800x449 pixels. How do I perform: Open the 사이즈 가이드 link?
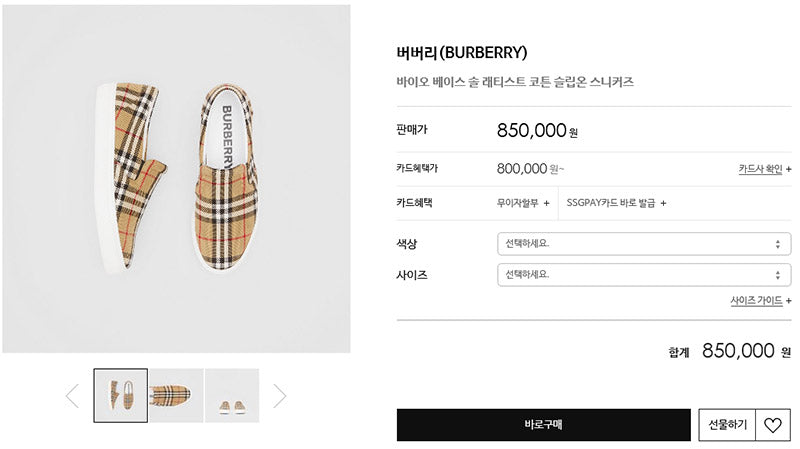[756, 301]
